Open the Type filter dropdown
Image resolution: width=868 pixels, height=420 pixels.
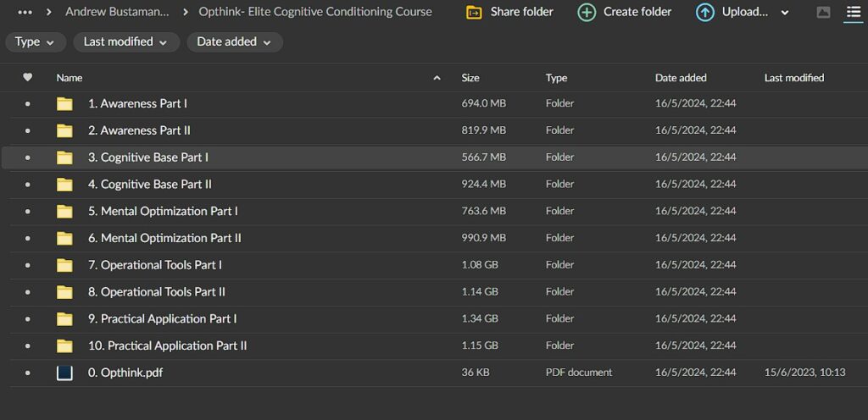(36, 42)
